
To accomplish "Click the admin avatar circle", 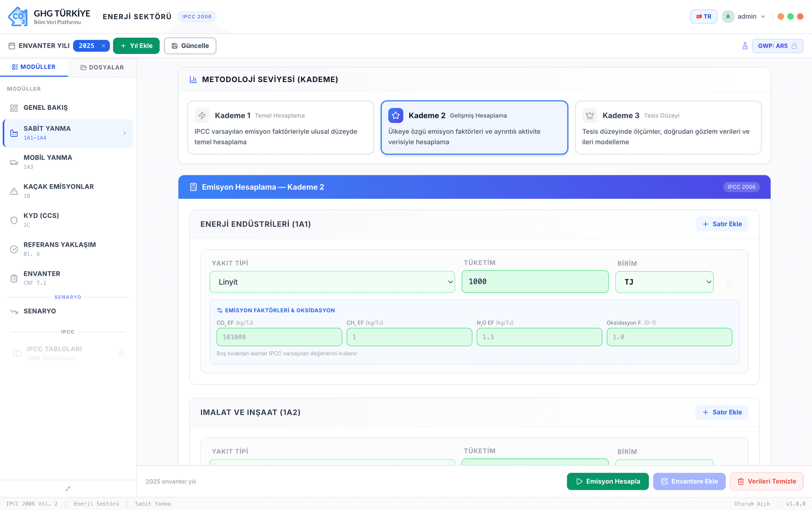I will pyautogui.click(x=728, y=17).
